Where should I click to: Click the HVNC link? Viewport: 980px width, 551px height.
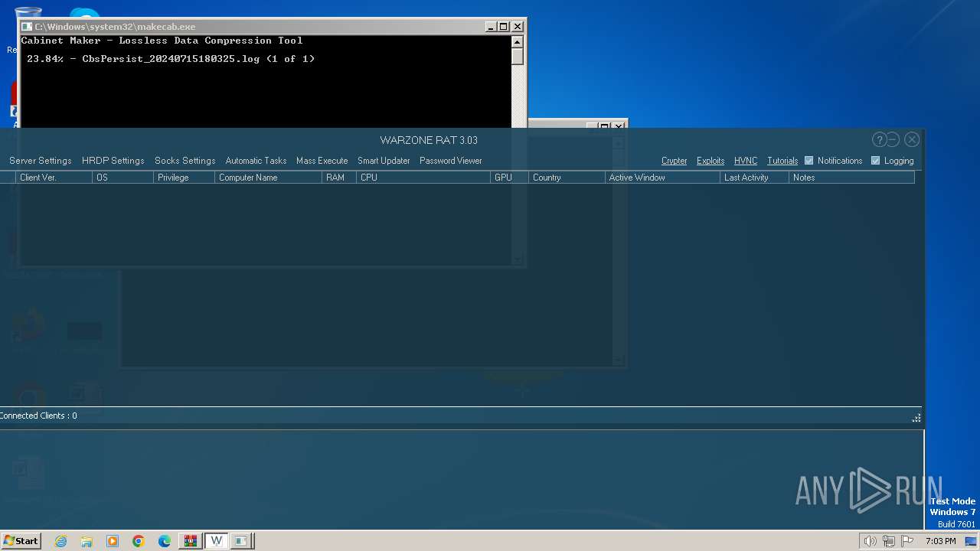[746, 161]
